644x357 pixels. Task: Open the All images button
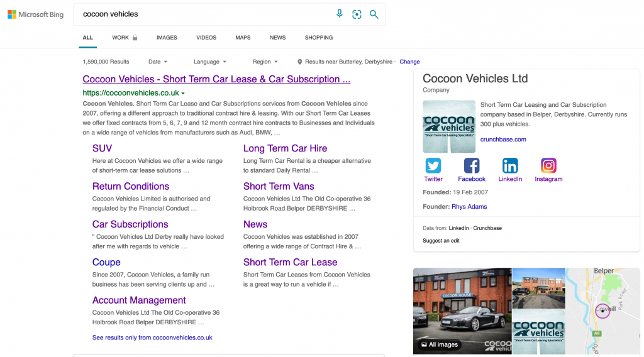440,344
